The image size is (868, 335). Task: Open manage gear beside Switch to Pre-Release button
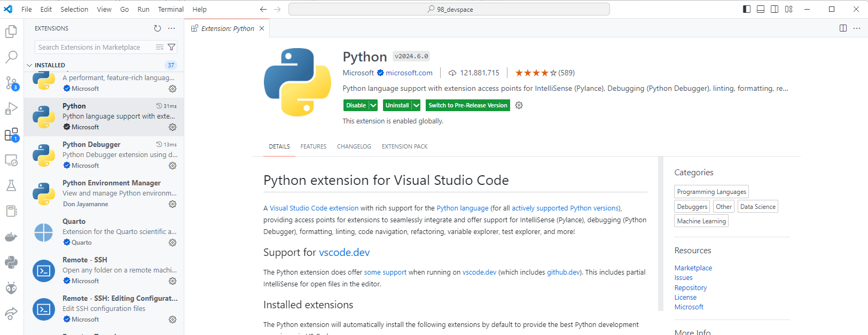[519, 105]
